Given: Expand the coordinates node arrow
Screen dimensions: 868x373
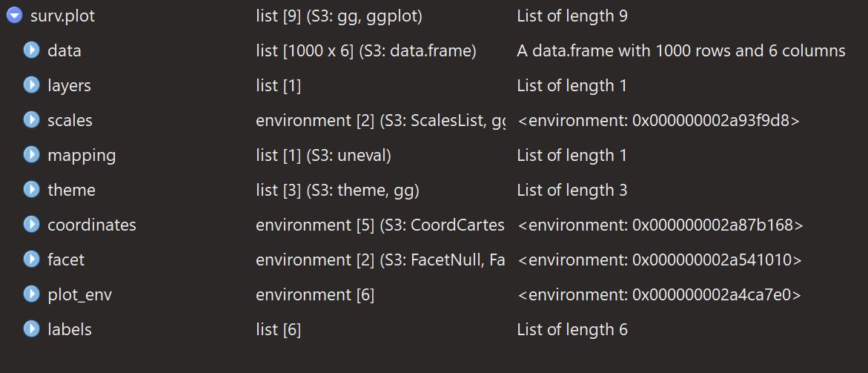Looking at the screenshot, I should pos(31,225).
